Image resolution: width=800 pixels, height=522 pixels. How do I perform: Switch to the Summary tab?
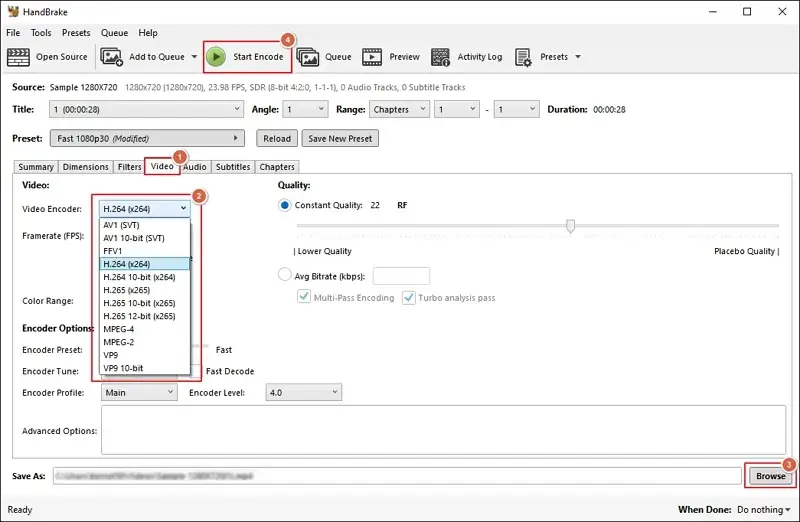[x=36, y=167]
